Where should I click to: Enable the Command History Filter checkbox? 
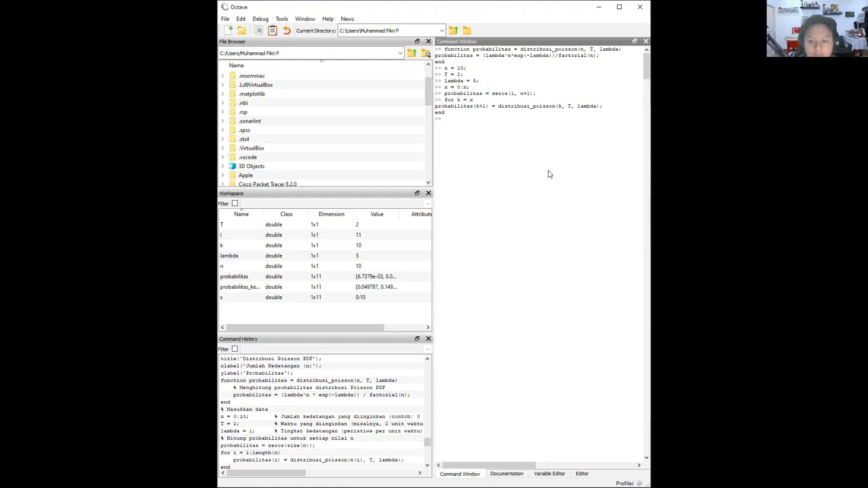click(x=235, y=349)
